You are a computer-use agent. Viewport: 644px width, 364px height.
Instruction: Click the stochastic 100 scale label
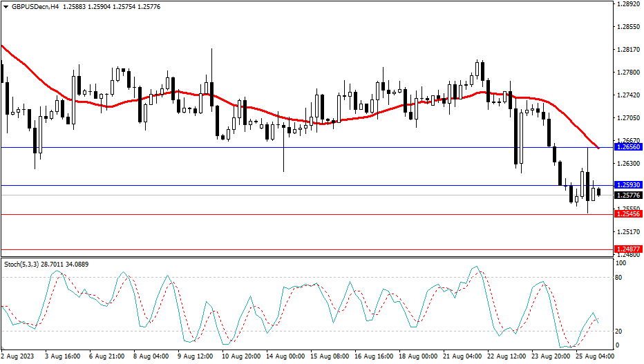click(x=622, y=264)
